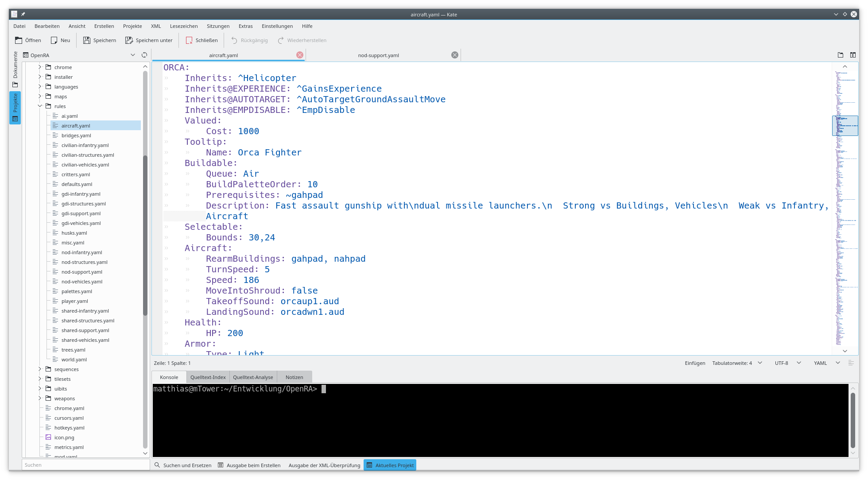Toggle the Projekte side panel
The width and height of the screenshot is (868, 480).
[x=15, y=108]
